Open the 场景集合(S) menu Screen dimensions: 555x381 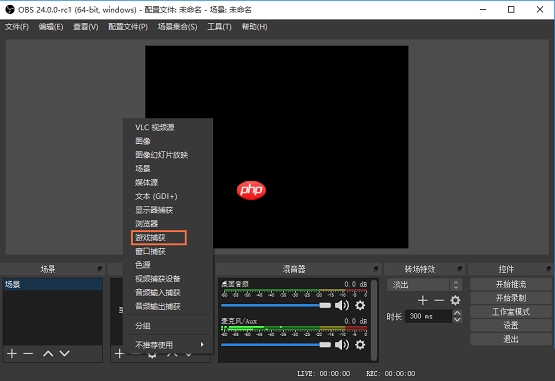[177, 27]
